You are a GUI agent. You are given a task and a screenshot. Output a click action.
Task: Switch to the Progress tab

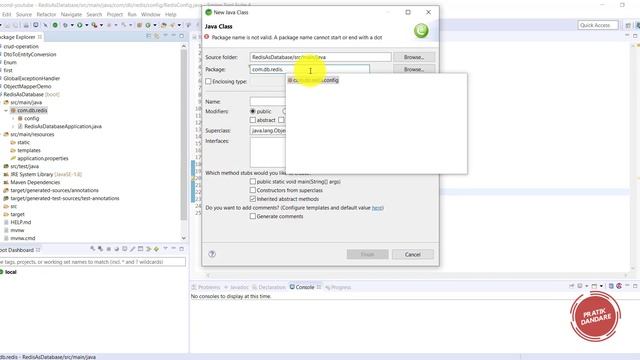click(x=338, y=287)
